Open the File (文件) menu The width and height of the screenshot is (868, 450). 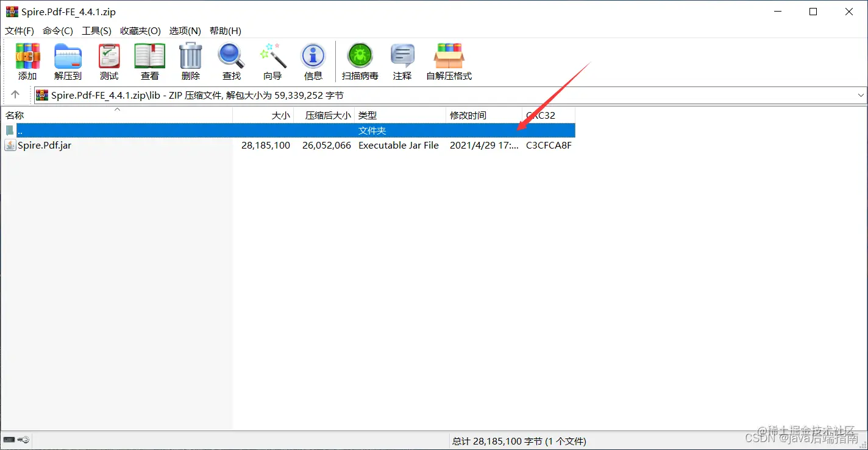tap(20, 30)
